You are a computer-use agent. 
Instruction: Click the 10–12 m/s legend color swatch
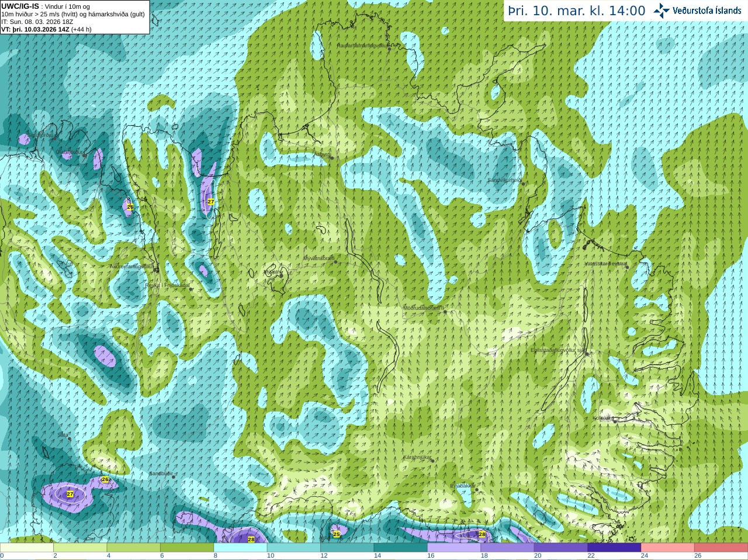click(293, 548)
